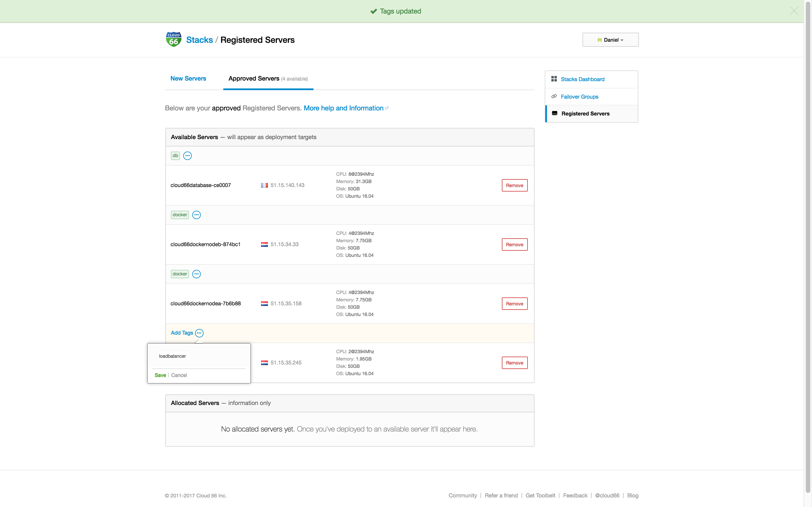This screenshot has width=812, height=507.
Task: Click the ellipsis beside the first docker tag
Action: 196,215
